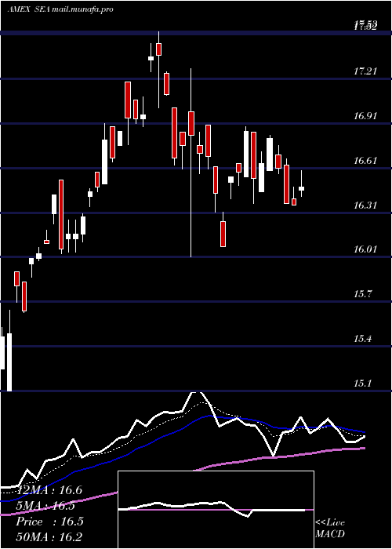Click the 15.4 price axis label
Screen dimensions: 392x549
[x=362, y=339]
